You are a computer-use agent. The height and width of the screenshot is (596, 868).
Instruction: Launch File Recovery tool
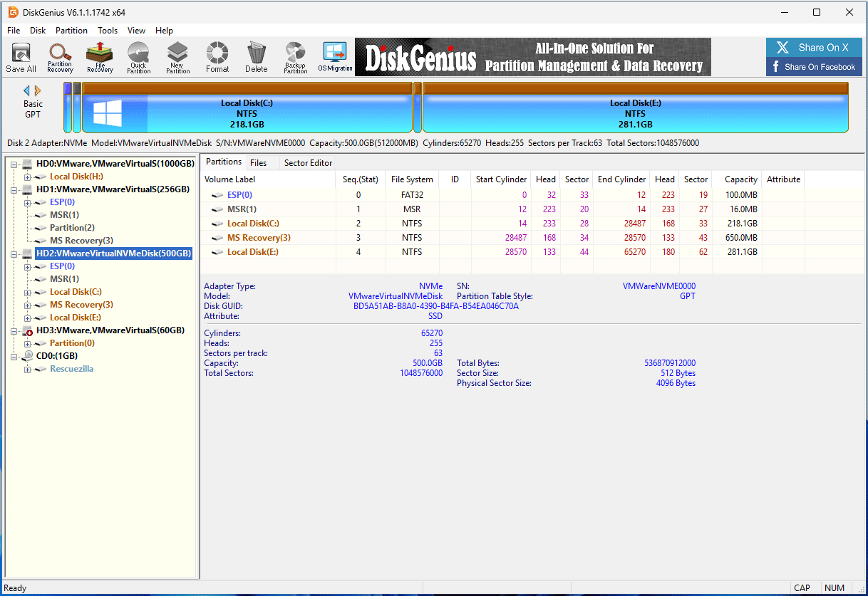coord(100,58)
